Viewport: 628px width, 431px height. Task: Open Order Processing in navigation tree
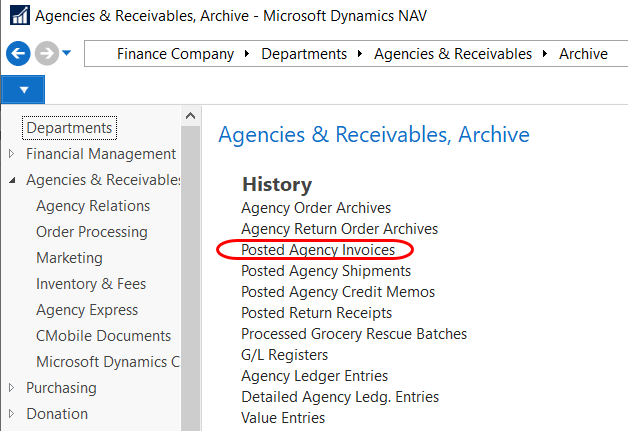tap(91, 232)
